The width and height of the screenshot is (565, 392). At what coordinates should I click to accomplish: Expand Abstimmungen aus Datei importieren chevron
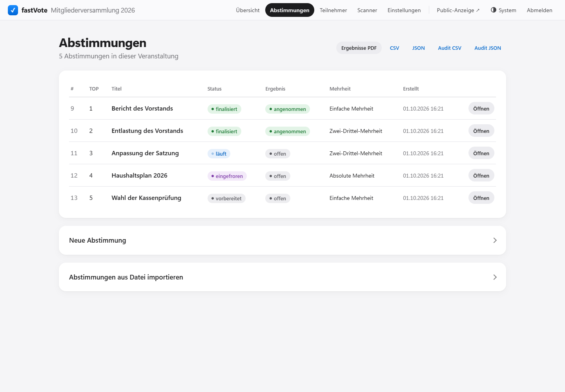click(495, 277)
